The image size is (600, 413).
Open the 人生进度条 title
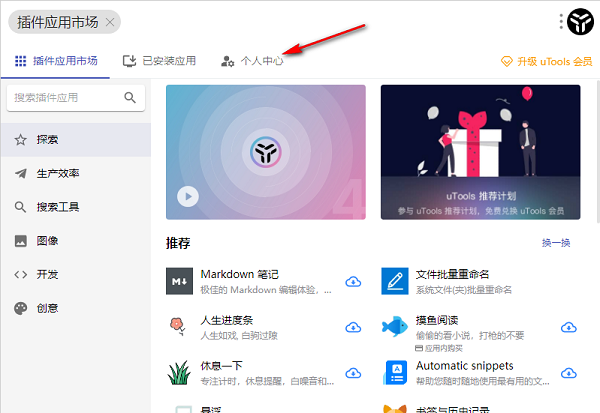[227, 320]
